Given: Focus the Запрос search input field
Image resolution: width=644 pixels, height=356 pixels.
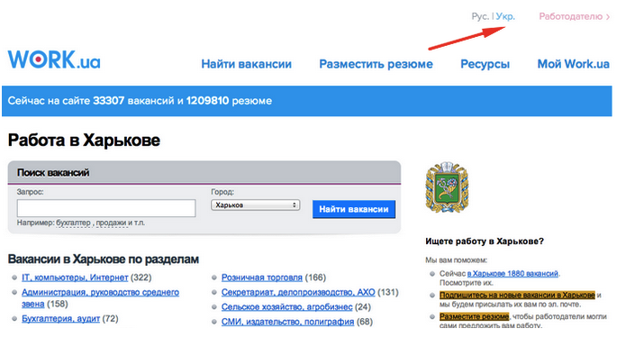Looking at the screenshot, I should pos(106,208).
